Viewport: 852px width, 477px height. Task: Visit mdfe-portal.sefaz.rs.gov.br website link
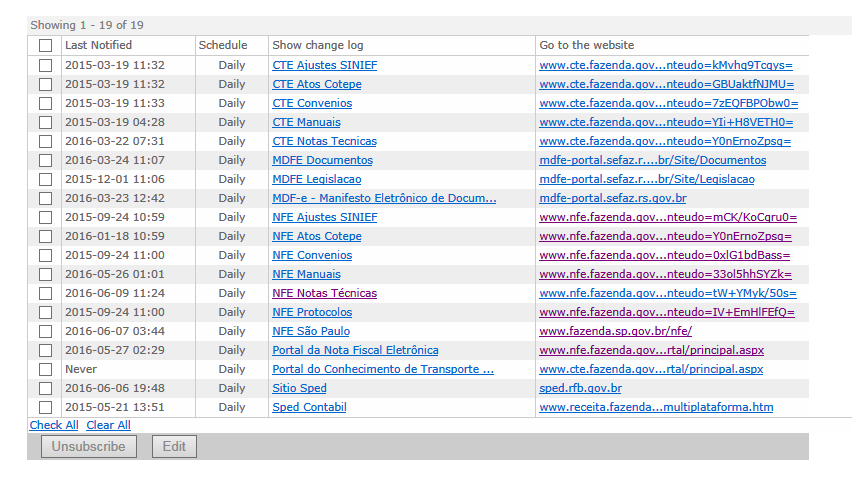point(612,198)
